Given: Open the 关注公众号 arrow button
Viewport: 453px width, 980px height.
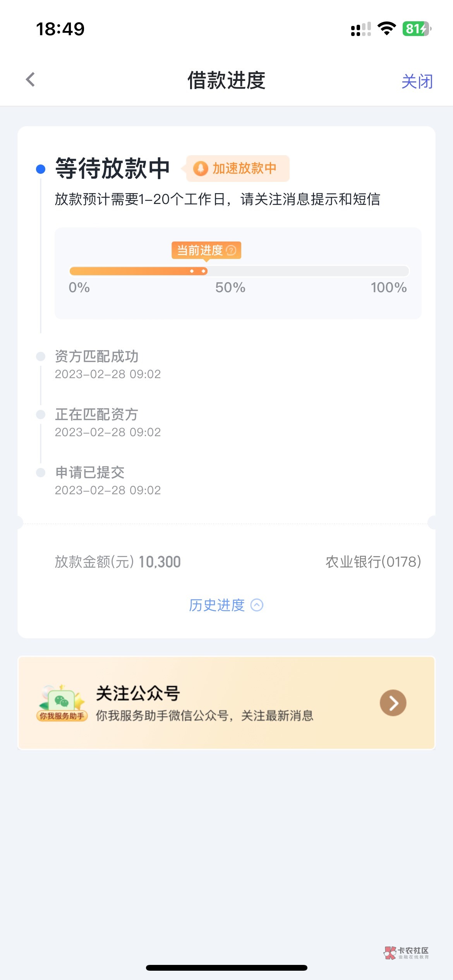Looking at the screenshot, I should pos(393,703).
